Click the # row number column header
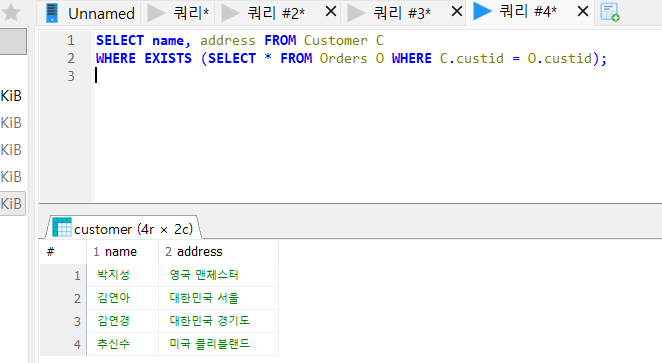Image resolution: width=662 pixels, height=363 pixels. point(63,252)
